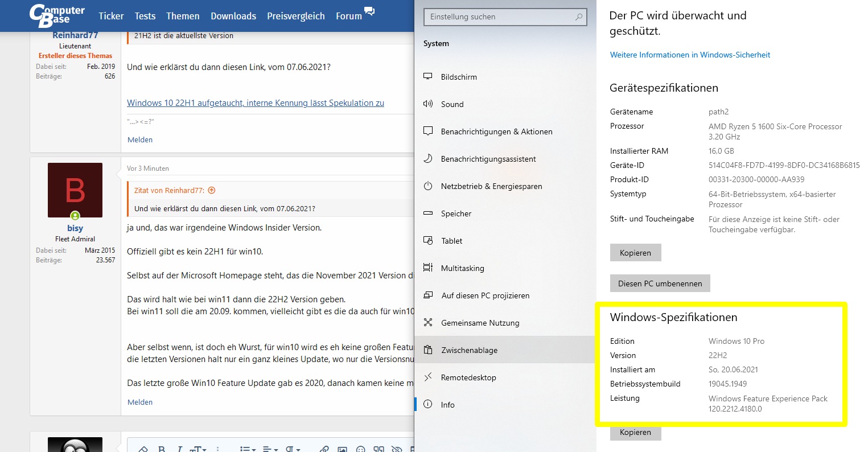Open Reinhard77's profile name link
The height and width of the screenshot is (452, 868).
[75, 35]
